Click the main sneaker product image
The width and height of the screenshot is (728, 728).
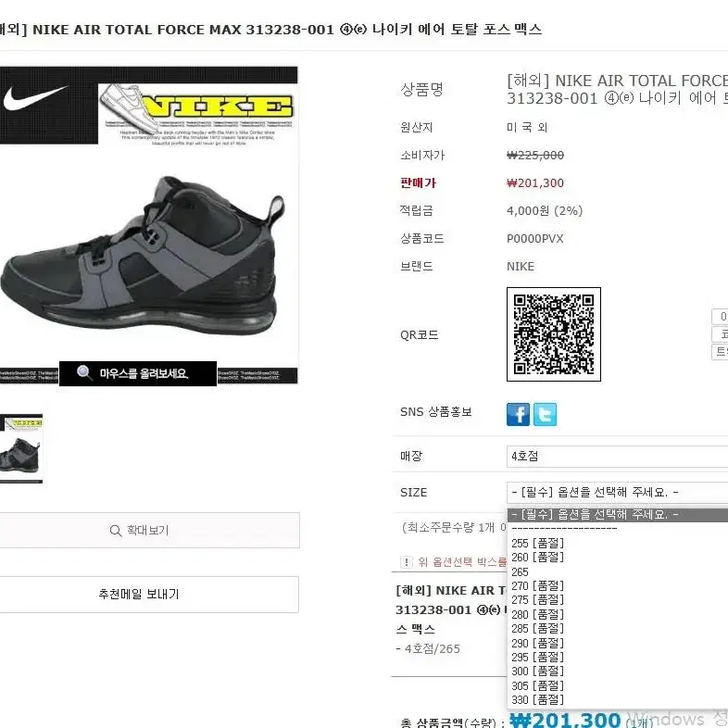point(148,225)
